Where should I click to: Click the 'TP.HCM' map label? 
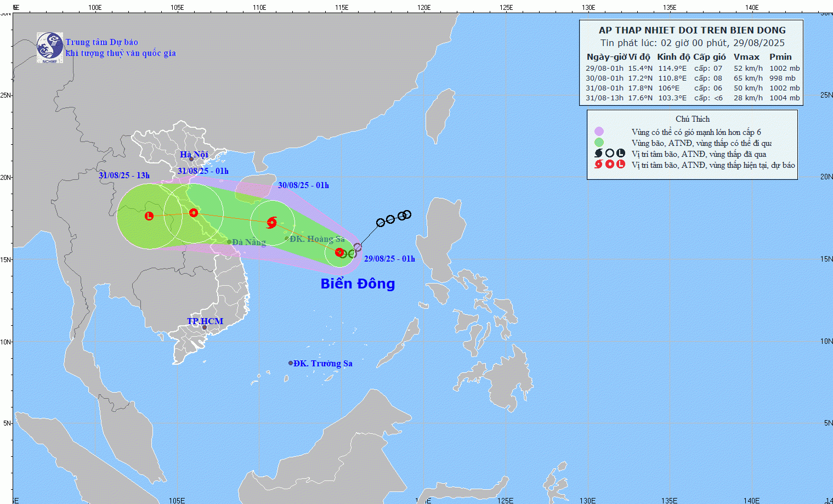coord(205,321)
